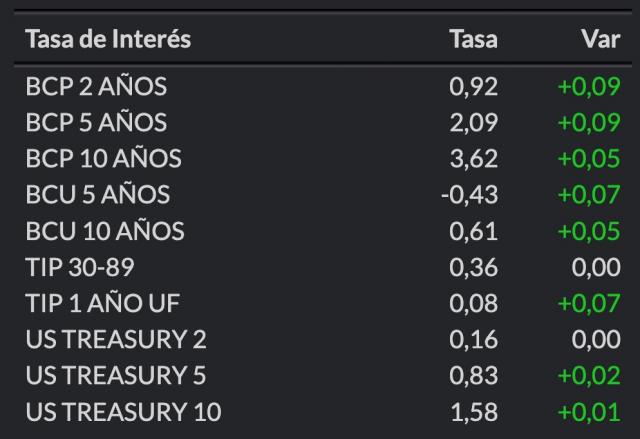Click the +0,02 variation value
The height and width of the screenshot is (439, 640).
pyautogui.click(x=589, y=375)
